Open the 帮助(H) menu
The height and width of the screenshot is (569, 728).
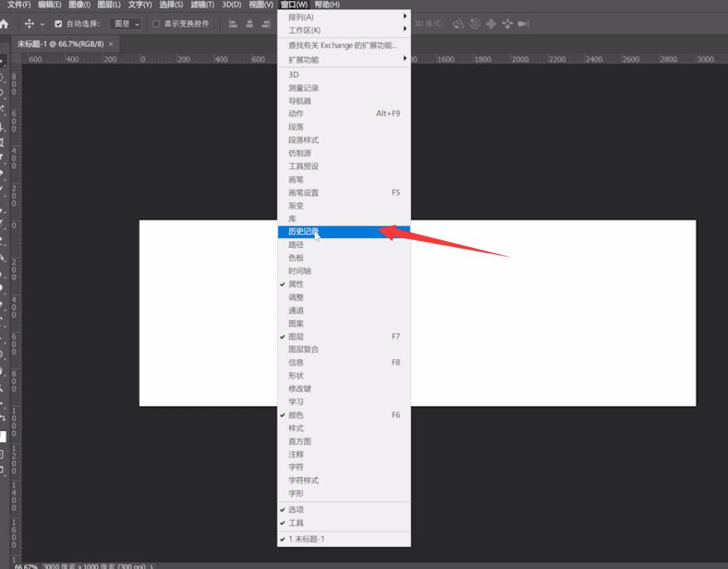click(x=327, y=5)
